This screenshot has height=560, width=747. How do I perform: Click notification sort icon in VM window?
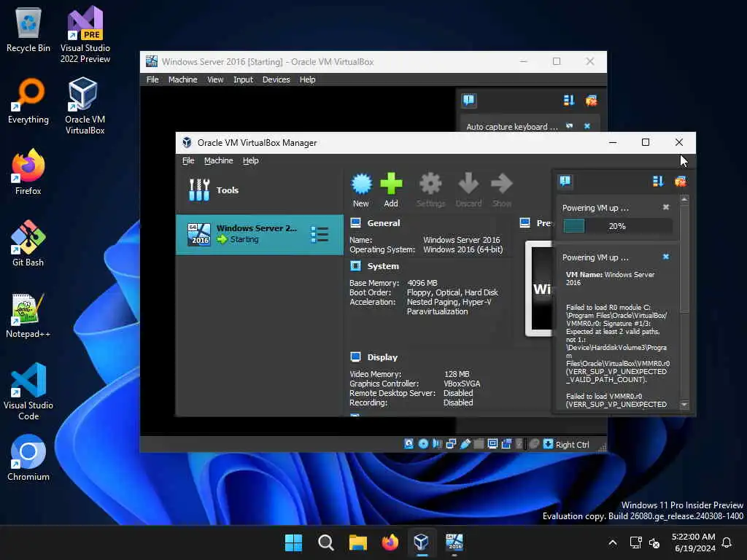coord(569,101)
